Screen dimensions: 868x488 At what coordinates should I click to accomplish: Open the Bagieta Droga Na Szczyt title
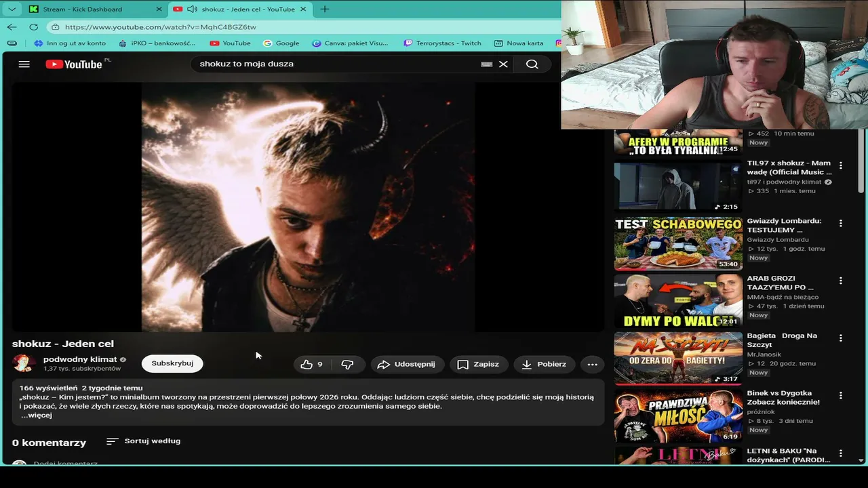782,340
